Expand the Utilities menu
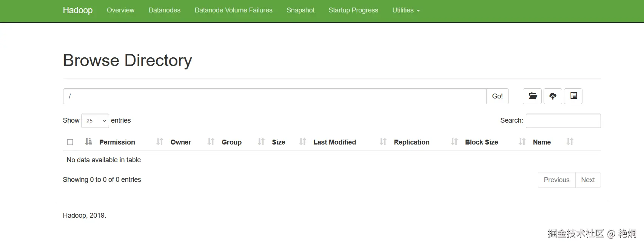644x246 pixels. click(406, 10)
